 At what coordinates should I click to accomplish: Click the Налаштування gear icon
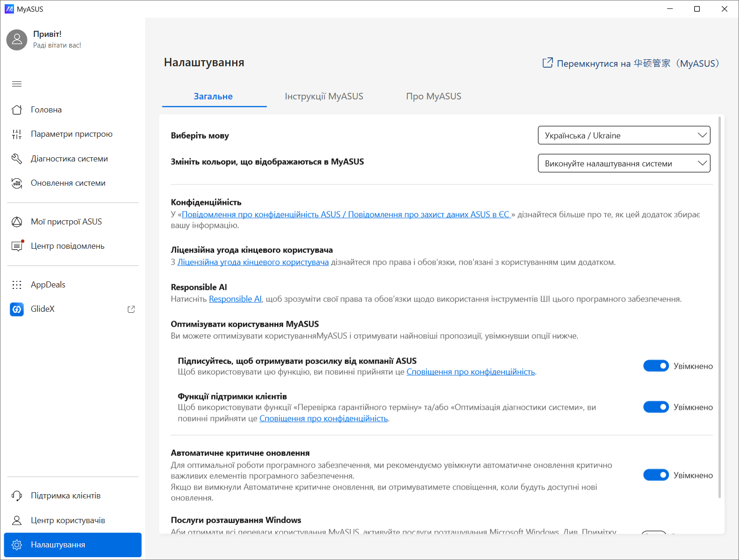(17, 545)
